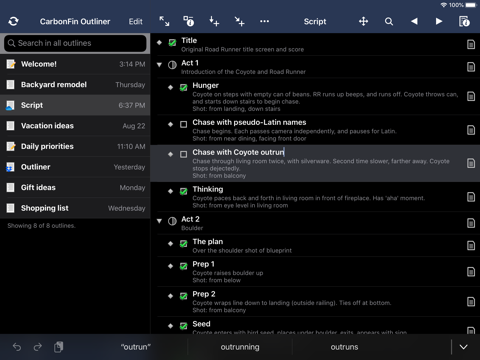Tap the diamond bullet beside Hunger
Viewport: 480px width, 360px height.
[x=170, y=87]
